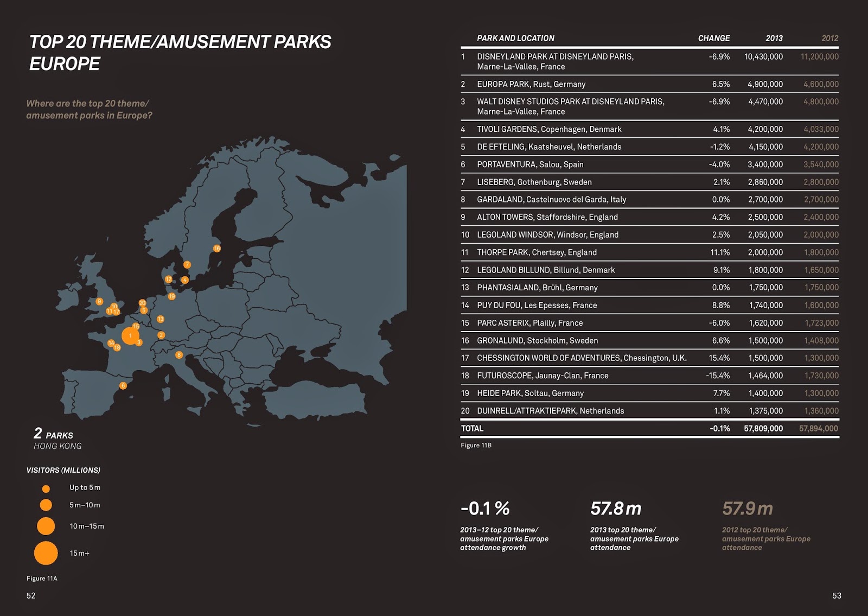Viewport: 868px width, 616px height.
Task: Click the '2012' column header
Action: tap(829, 38)
